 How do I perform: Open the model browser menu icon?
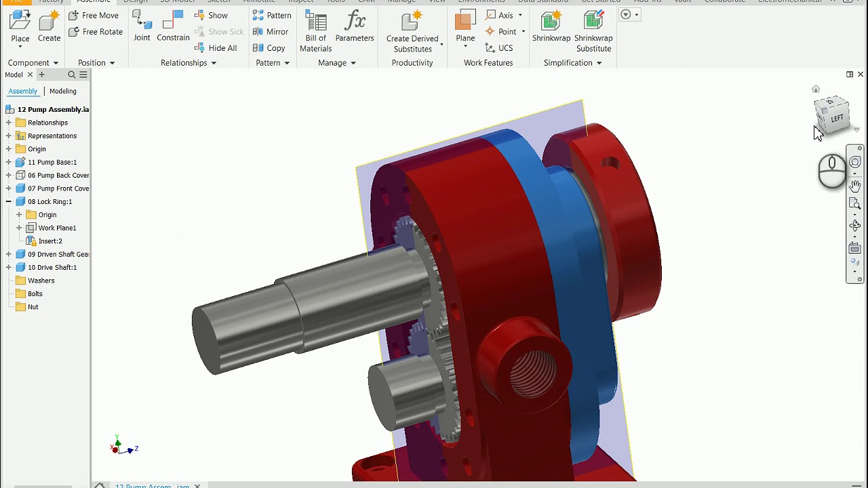coord(83,75)
